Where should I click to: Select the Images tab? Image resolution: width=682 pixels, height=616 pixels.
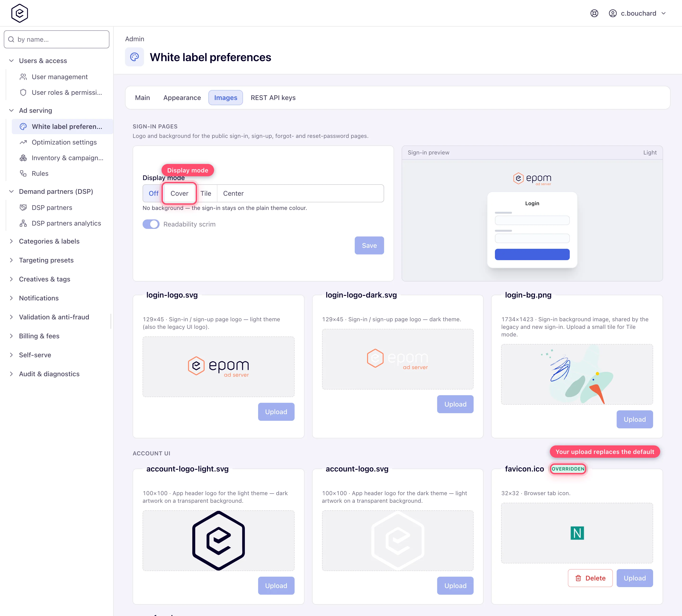coord(226,97)
